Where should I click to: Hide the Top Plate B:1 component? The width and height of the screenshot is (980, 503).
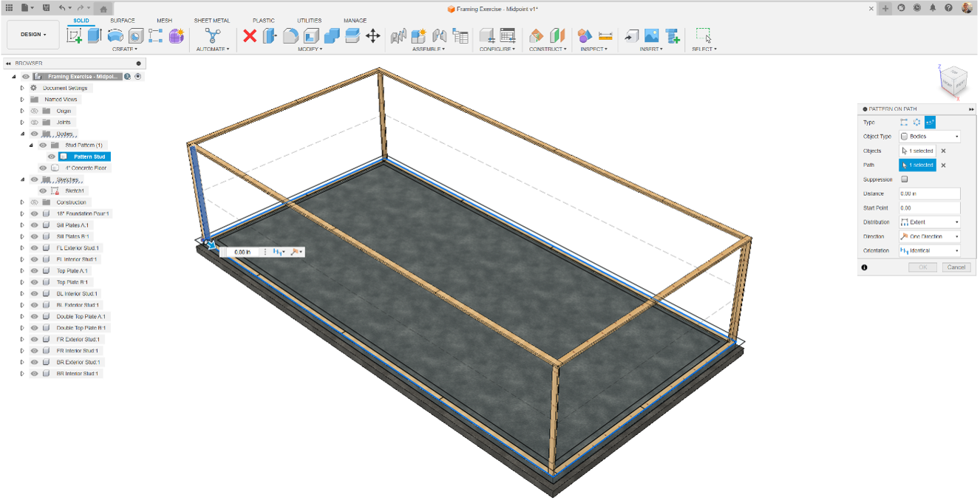click(34, 282)
